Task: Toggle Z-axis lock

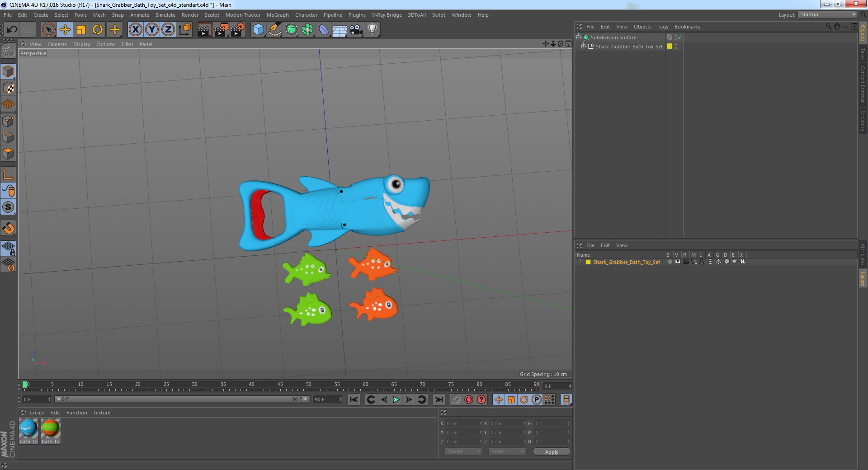Action: point(168,30)
